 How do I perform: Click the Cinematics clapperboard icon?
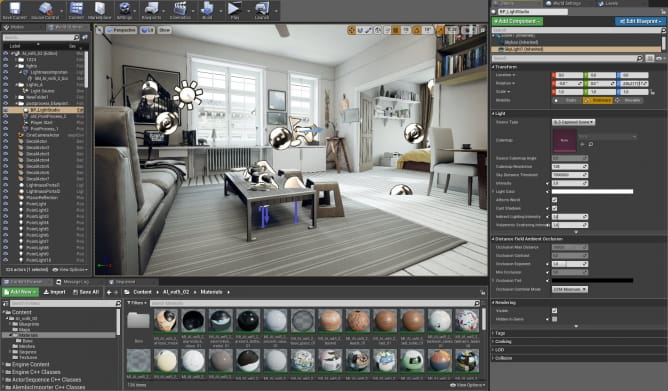[180, 9]
